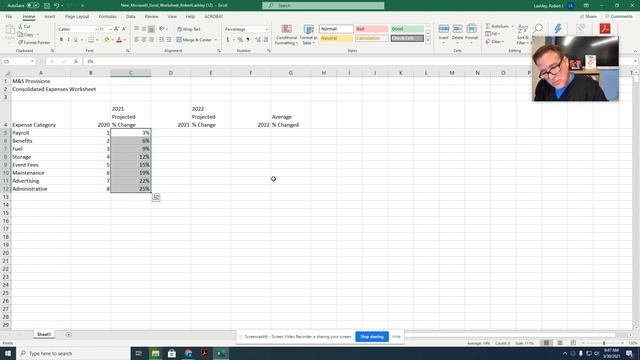This screenshot has height=360, width=640.
Task: Apply Percent Style format
Action: click(240, 40)
